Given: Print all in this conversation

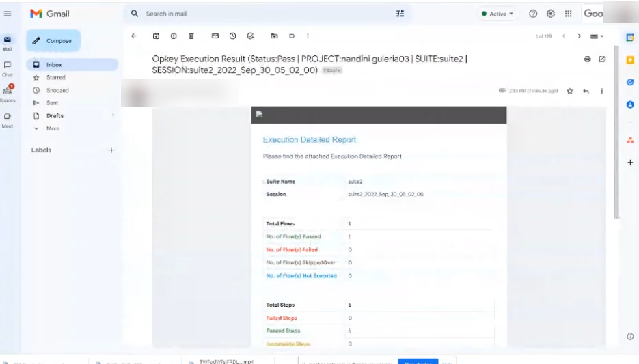Looking at the screenshot, I should [x=587, y=59].
